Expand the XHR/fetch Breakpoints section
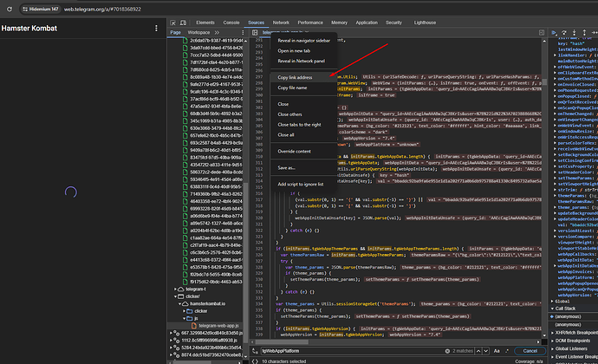The width and height of the screenshot is (598, 364). [552, 333]
